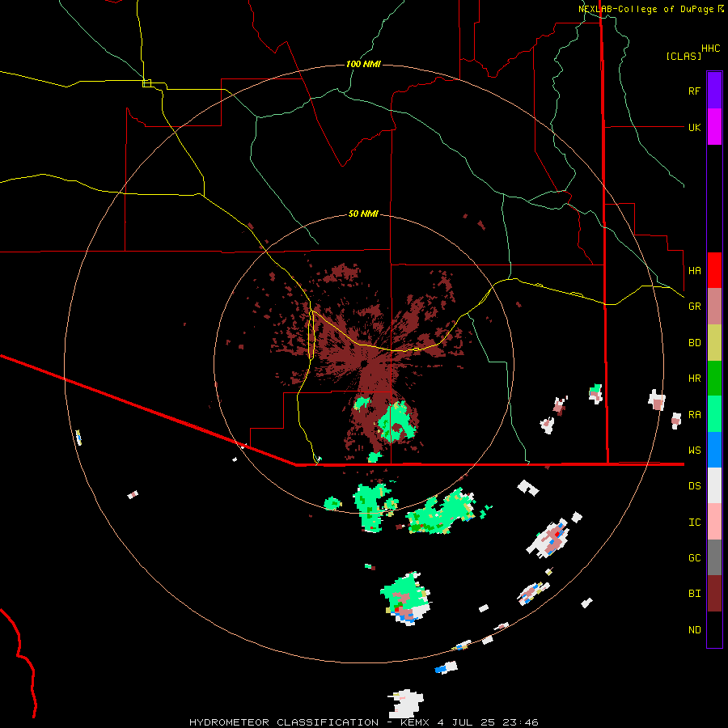
Task: Click the RA legend label
Action: (x=694, y=415)
